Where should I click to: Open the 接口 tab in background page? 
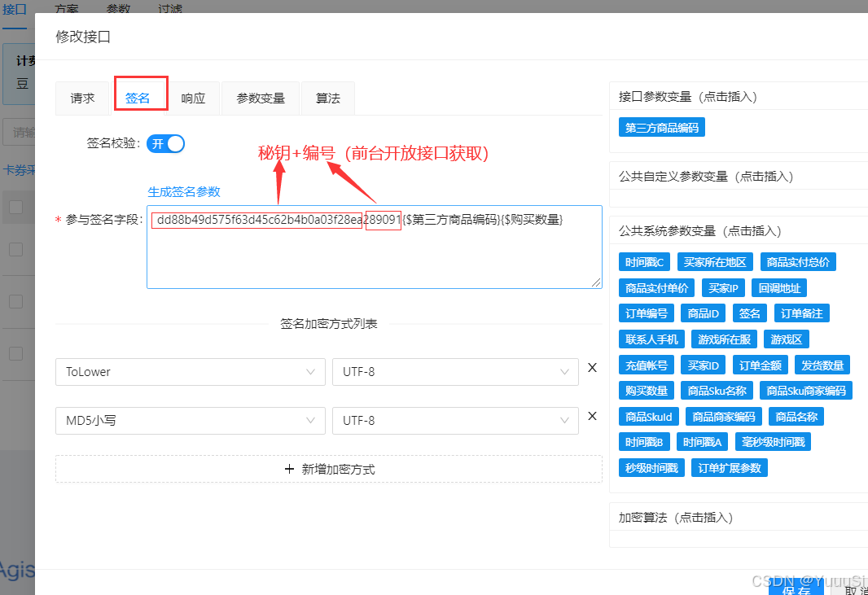coord(15,10)
